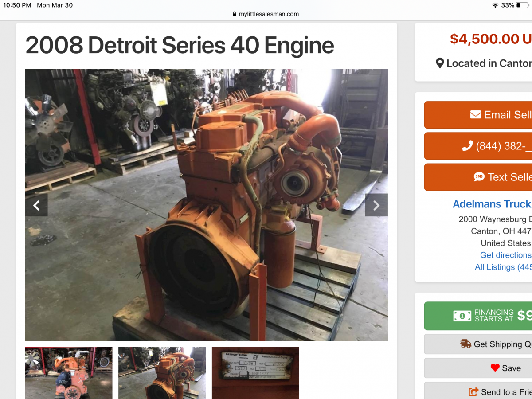The height and width of the screenshot is (399, 532).
Task: Select second thumbnail of engine side view
Action: [162, 373]
